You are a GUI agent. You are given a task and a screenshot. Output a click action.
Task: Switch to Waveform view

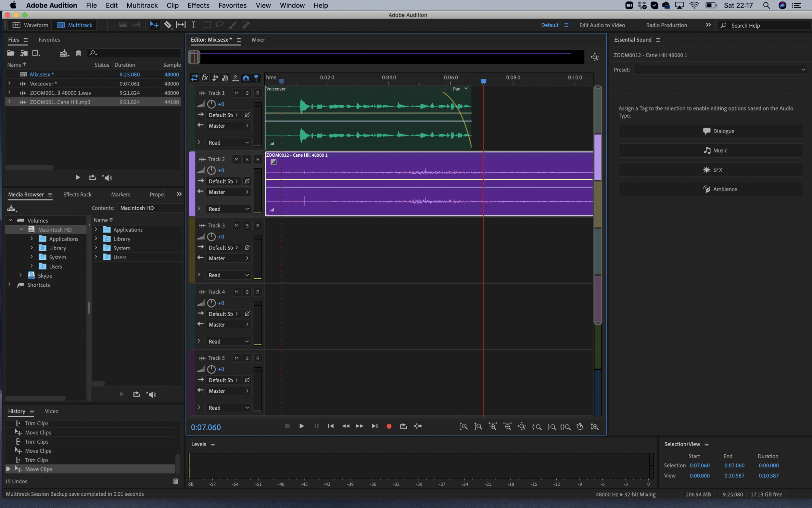coord(30,25)
